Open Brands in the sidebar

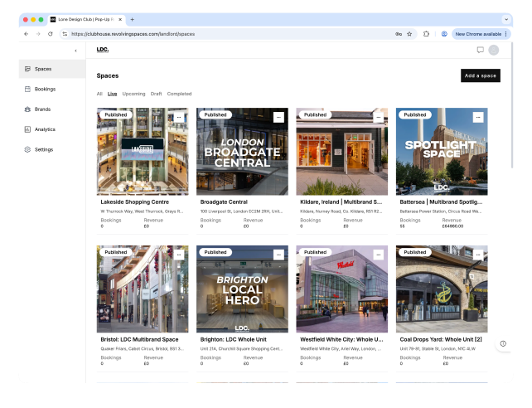[x=52, y=109]
